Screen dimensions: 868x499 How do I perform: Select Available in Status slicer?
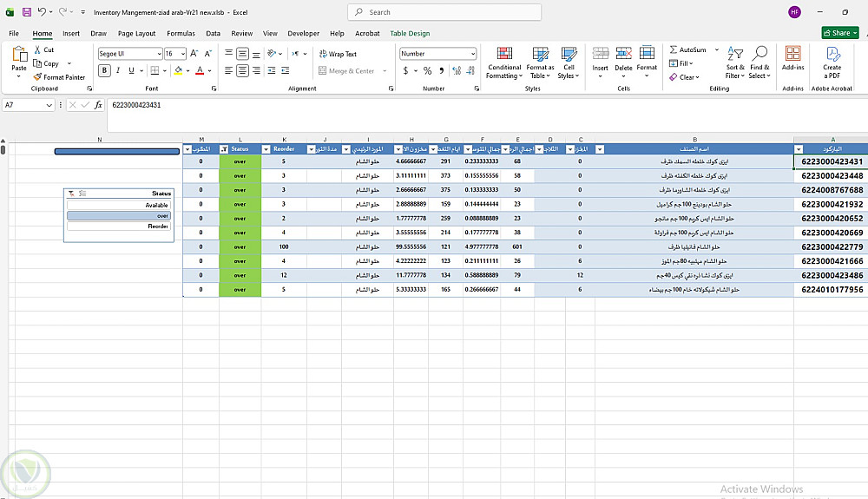click(119, 205)
